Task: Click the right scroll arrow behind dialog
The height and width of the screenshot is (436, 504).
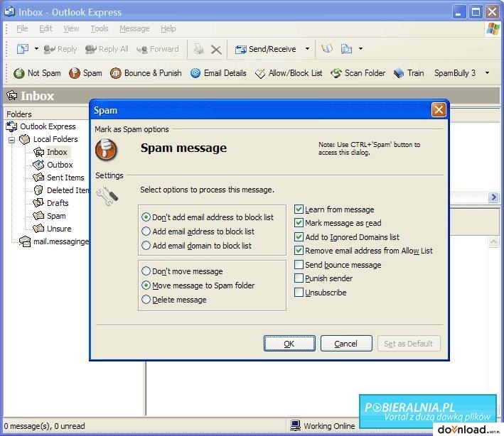Action: click(493, 197)
